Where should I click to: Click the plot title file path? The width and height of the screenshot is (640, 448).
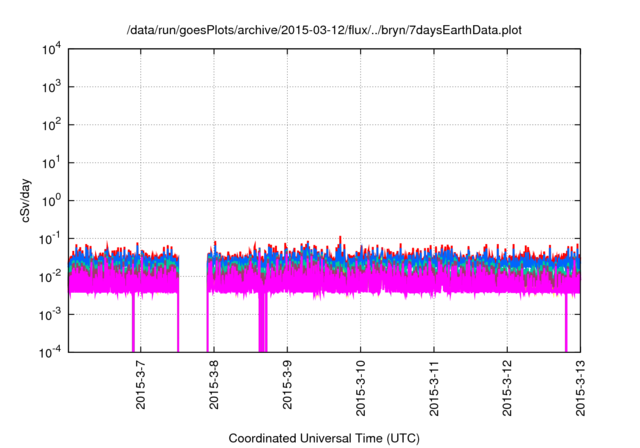(x=324, y=30)
